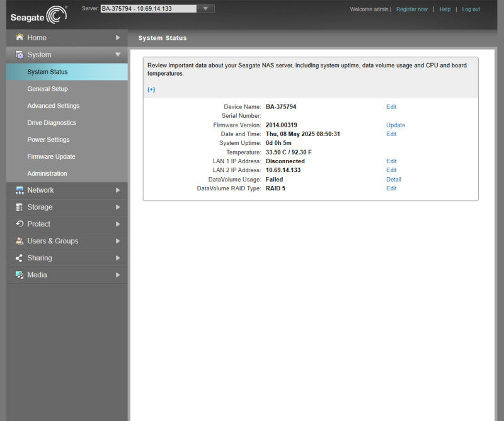This screenshot has width=504, height=421.
Task: Click the System gear icon
Action: [x=20, y=55]
